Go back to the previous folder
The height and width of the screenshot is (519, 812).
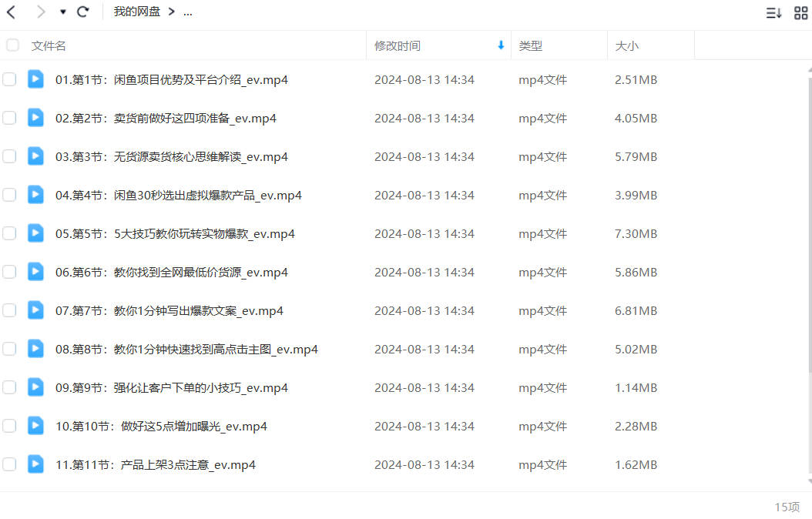point(11,12)
